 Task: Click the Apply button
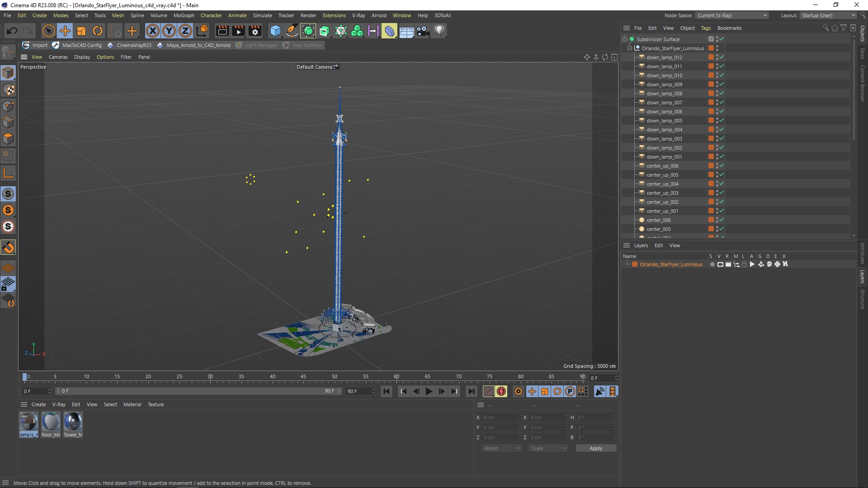596,448
